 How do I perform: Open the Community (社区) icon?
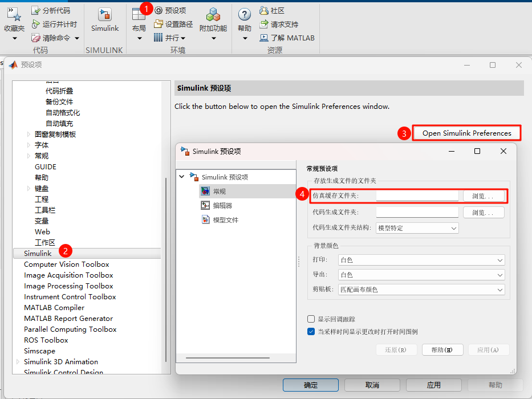coord(264,10)
